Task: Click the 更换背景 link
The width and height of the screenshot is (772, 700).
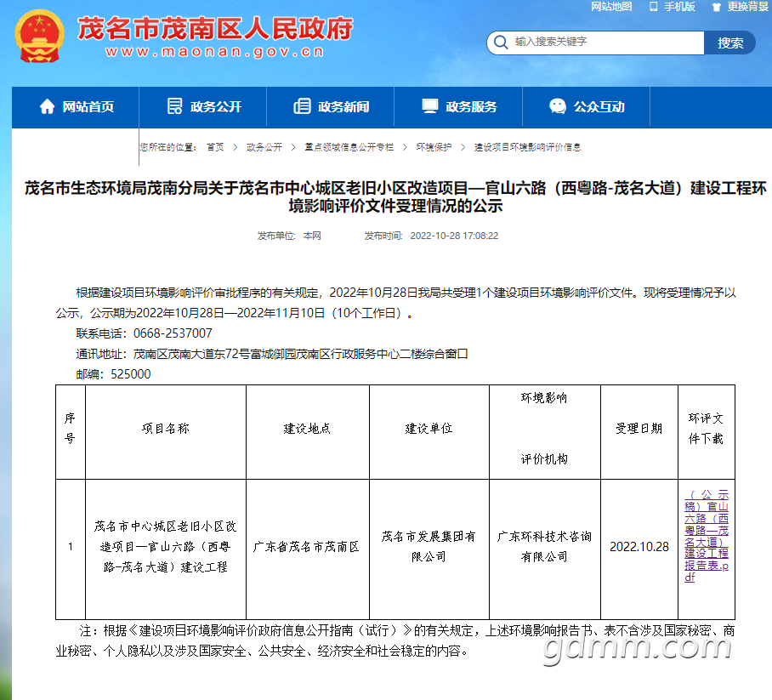Action: pyautogui.click(x=748, y=7)
